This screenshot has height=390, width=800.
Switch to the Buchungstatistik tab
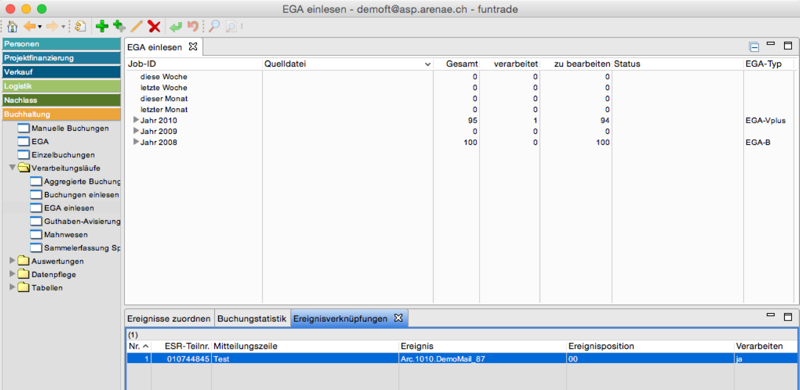pyautogui.click(x=252, y=319)
